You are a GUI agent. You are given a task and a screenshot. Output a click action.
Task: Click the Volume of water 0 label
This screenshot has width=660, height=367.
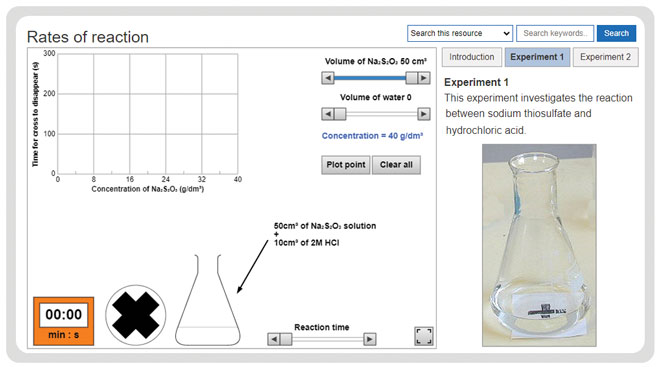375,97
